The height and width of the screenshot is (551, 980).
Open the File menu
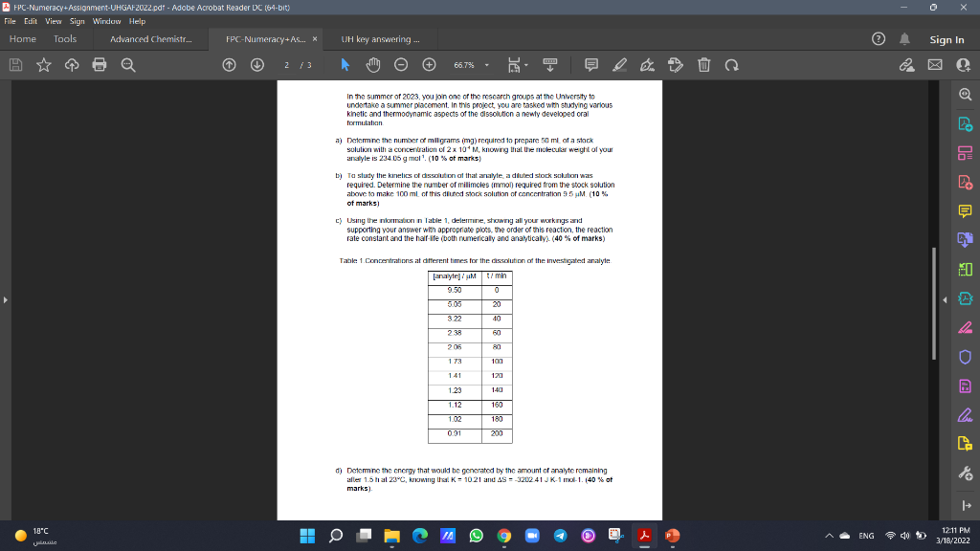[x=10, y=21]
